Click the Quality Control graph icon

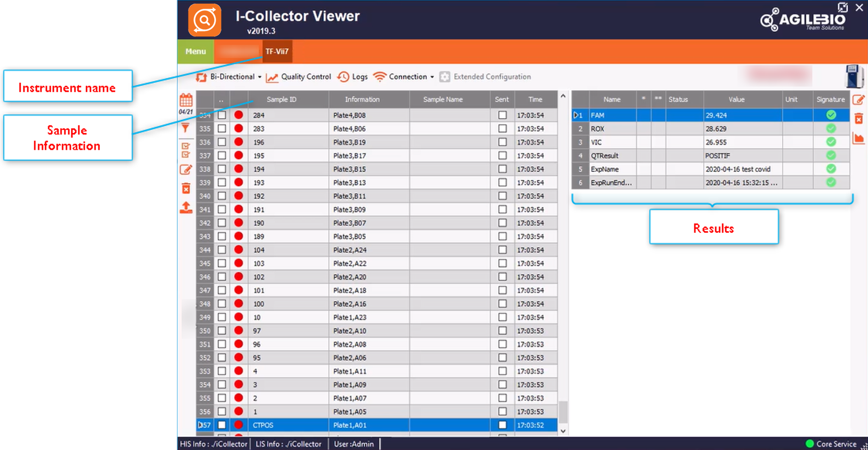coord(272,78)
